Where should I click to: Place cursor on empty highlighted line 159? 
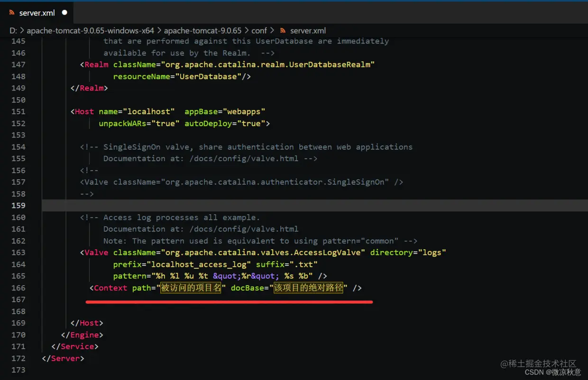click(x=315, y=205)
